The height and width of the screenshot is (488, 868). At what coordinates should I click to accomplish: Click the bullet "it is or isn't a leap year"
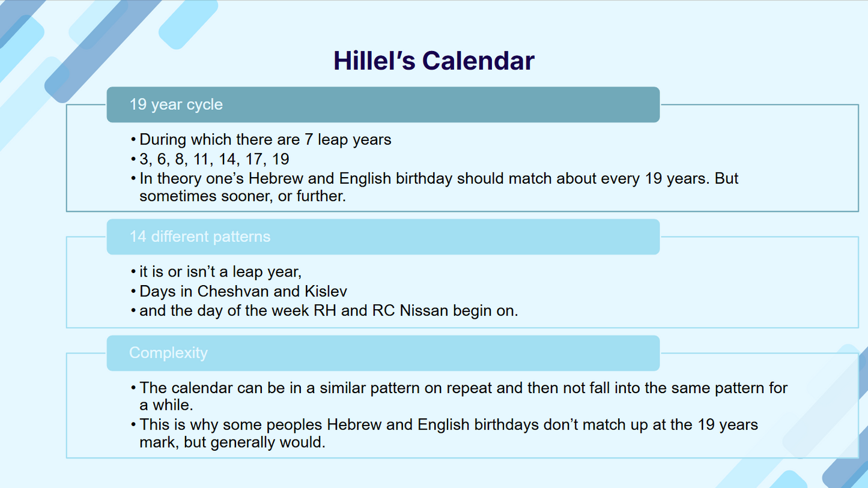pos(220,272)
